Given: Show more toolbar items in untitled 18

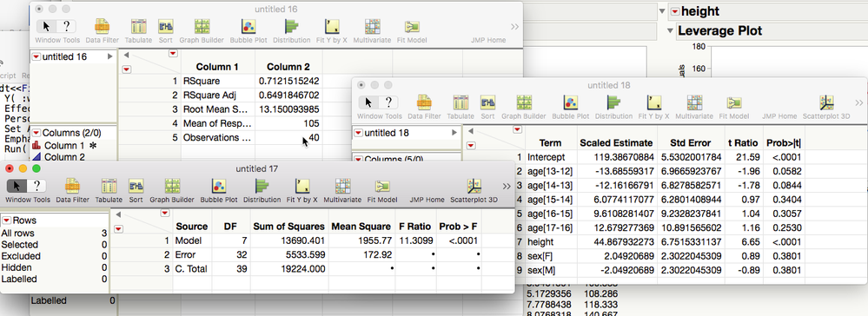Looking at the screenshot, I should (x=858, y=103).
